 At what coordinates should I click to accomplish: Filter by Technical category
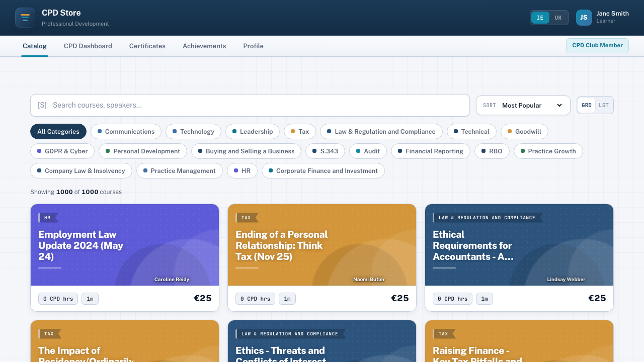471,132
